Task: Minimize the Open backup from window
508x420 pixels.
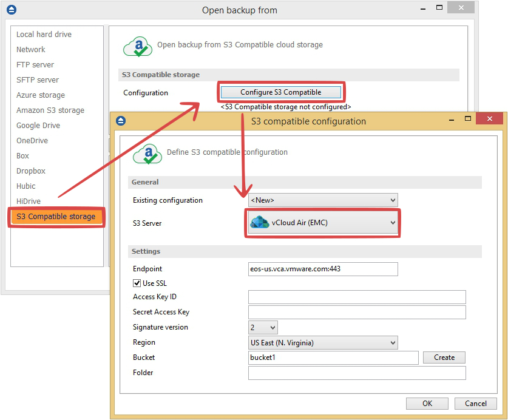Action: [423, 9]
